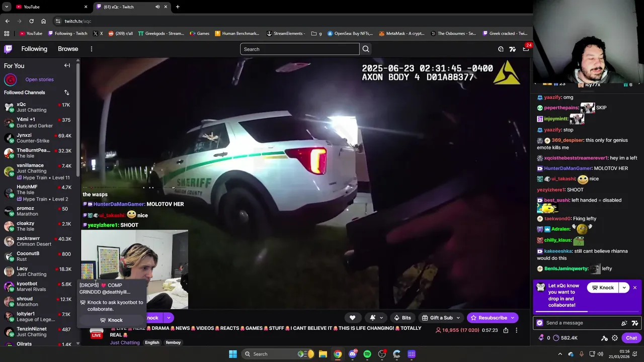The width and height of the screenshot is (644, 362).
Task: Expand the Resubscribe dropdown arrow
Action: [x=513, y=318]
